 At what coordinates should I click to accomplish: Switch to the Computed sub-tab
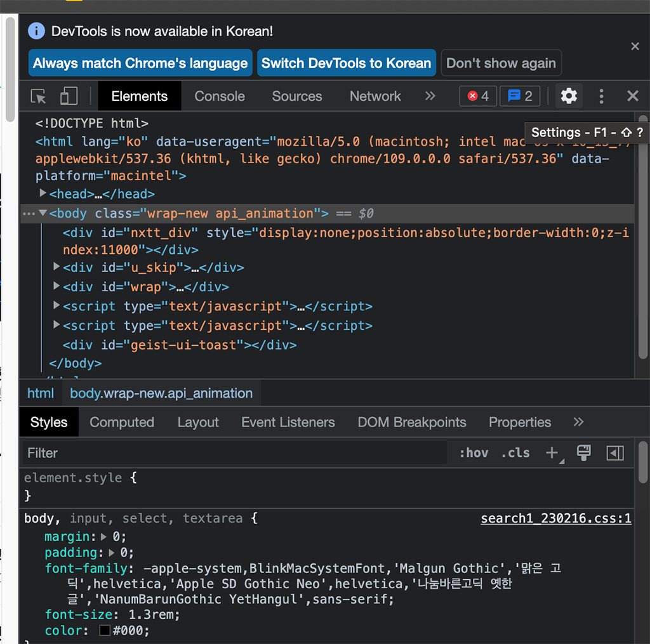click(122, 422)
